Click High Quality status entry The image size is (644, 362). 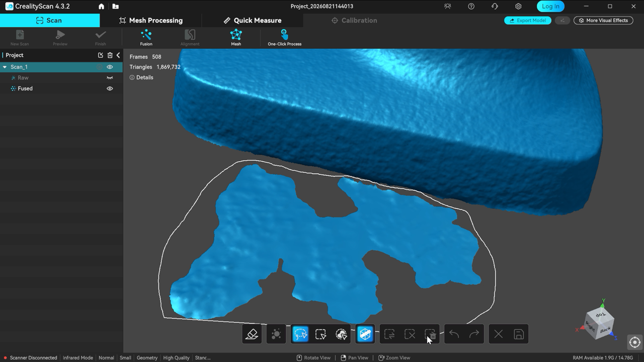(x=176, y=358)
